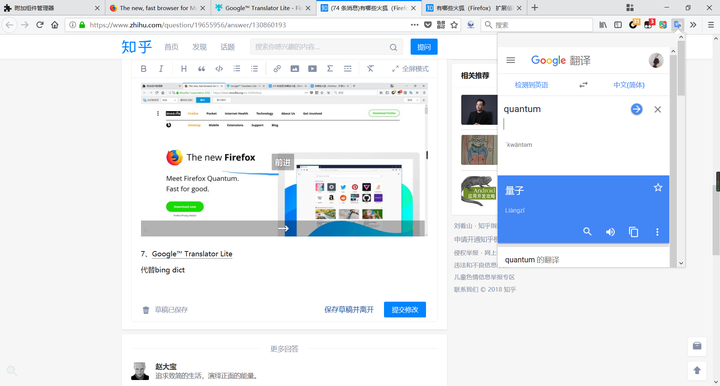Open the detected-English source language selector
Viewport: 720px width, 386px height.
pyautogui.click(x=531, y=85)
